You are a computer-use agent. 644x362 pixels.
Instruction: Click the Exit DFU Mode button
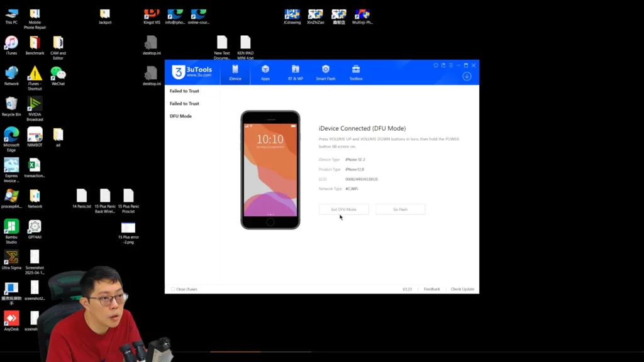(x=343, y=209)
